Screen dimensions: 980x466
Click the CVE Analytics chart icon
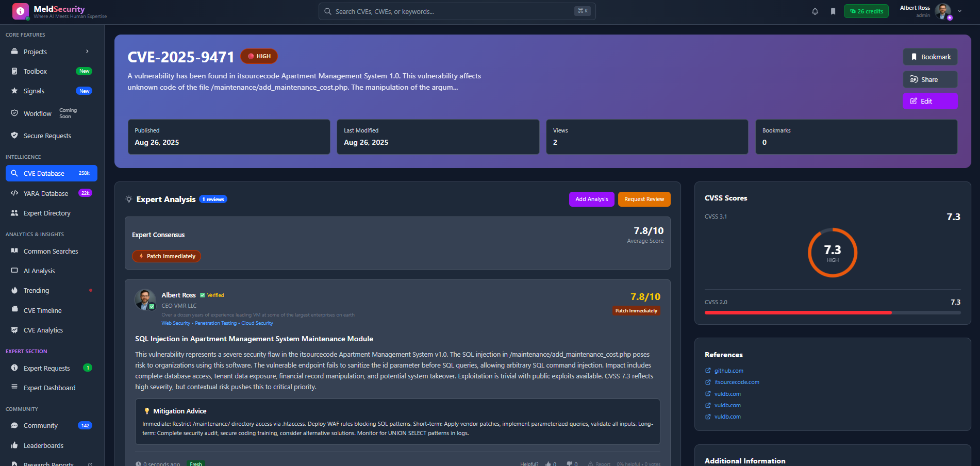[14, 330]
